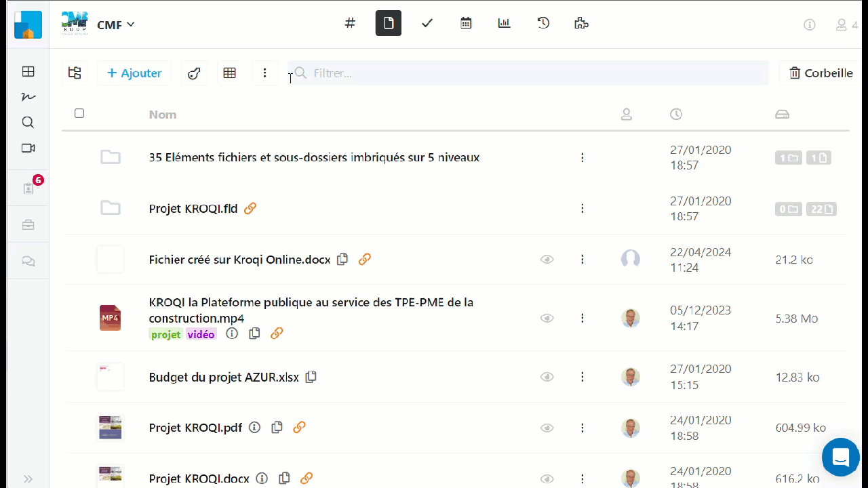868x488 pixels.
Task: Click link icon of the mp4 file
Action: click(277, 333)
